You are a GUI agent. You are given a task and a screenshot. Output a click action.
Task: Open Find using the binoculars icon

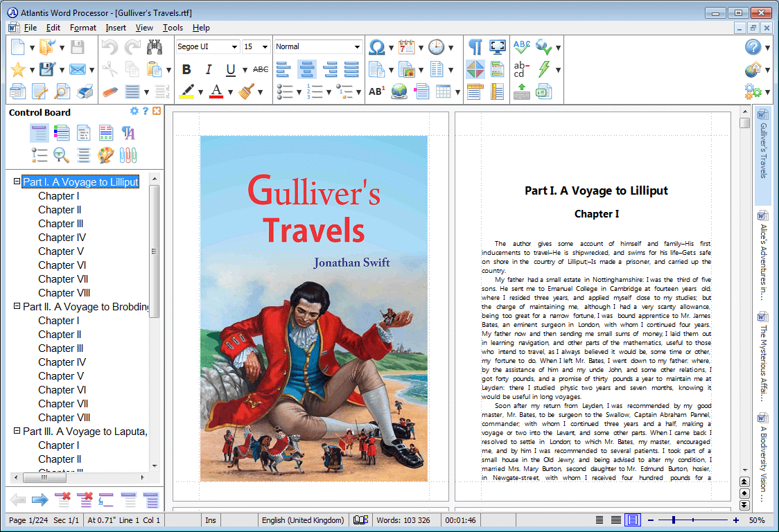[155, 46]
